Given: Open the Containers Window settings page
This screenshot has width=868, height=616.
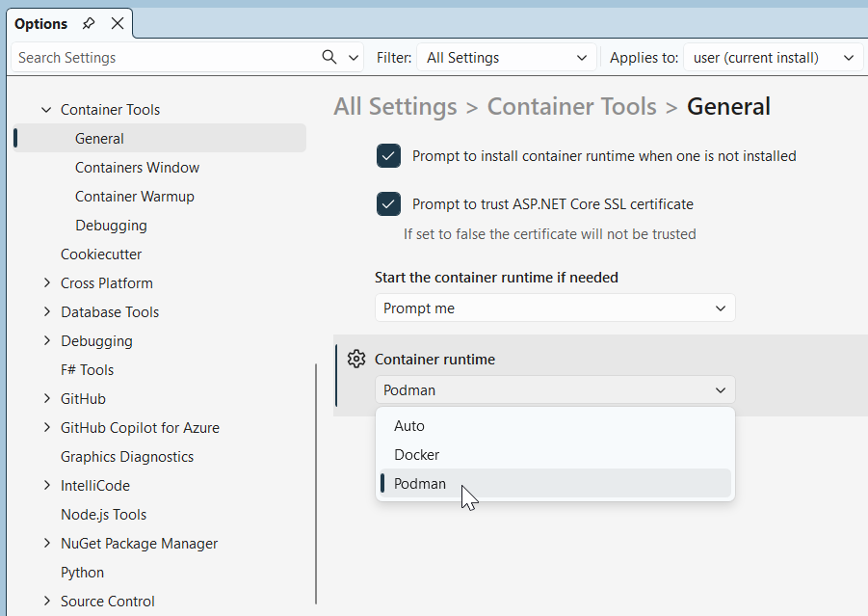Looking at the screenshot, I should 137,167.
